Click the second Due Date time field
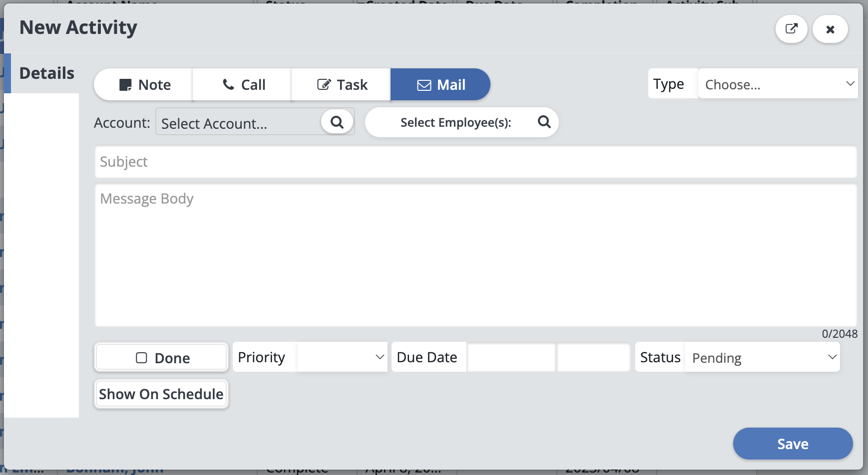Image resolution: width=868 pixels, height=475 pixels. point(593,357)
